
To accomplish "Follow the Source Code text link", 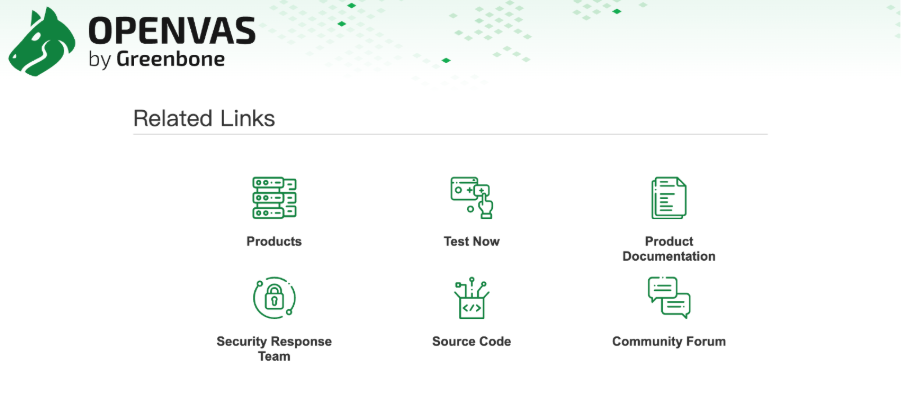I will [472, 341].
